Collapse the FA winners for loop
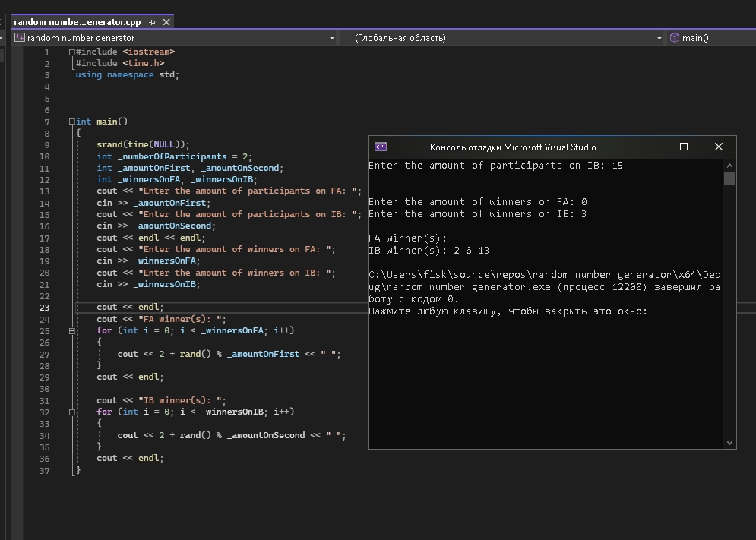The width and height of the screenshot is (756, 540). 71,331
